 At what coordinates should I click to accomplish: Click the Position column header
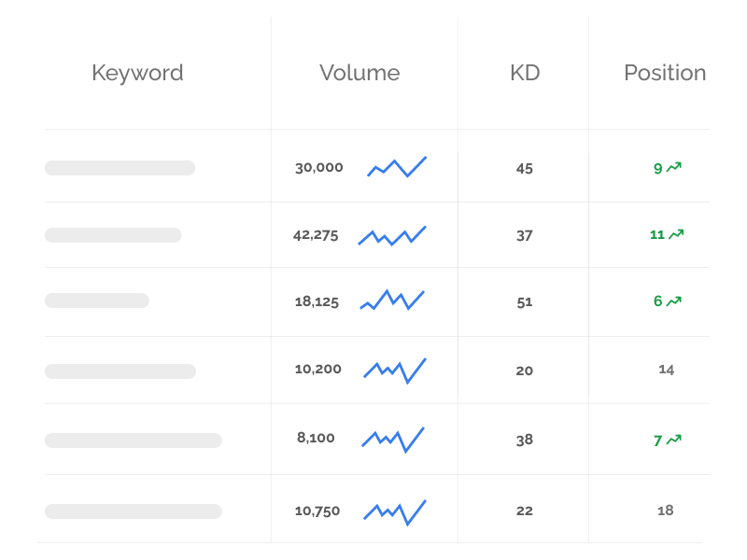(665, 73)
